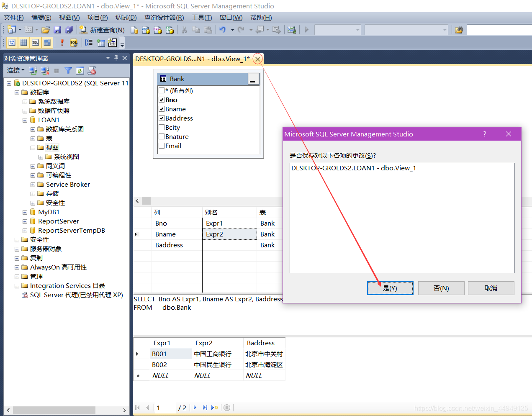Image resolution: width=532 pixels, height=416 pixels.
Task: Show the SQL pane icon
Action: [x=35, y=42]
